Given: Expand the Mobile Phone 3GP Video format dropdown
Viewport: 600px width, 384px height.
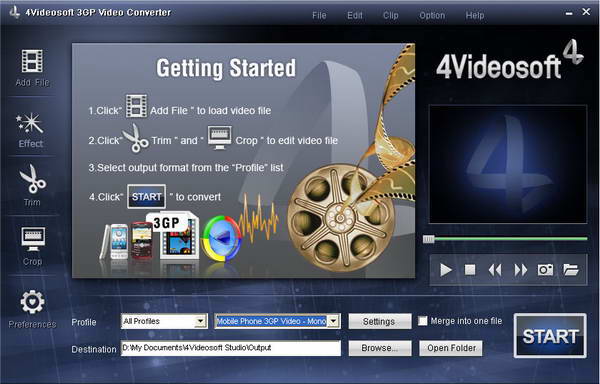Looking at the screenshot, I should tap(334, 321).
